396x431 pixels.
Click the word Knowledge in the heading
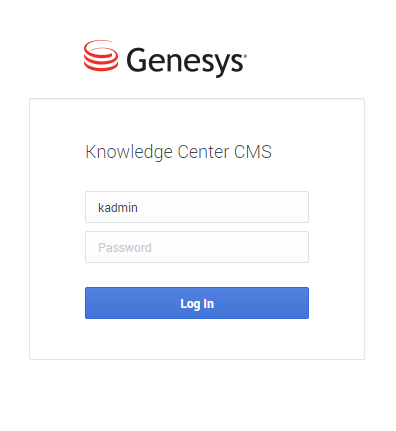[x=129, y=152]
